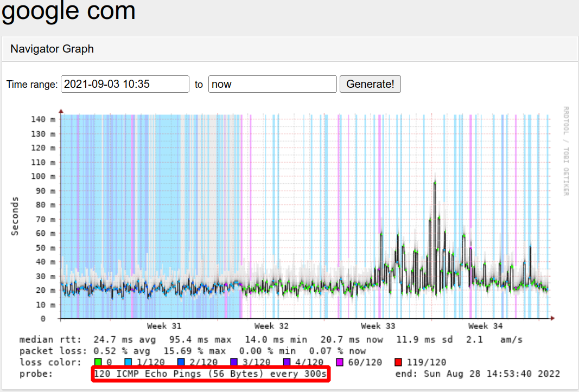Click the Seconds y-axis label
Screen dimensions: 579x392
point(15,216)
